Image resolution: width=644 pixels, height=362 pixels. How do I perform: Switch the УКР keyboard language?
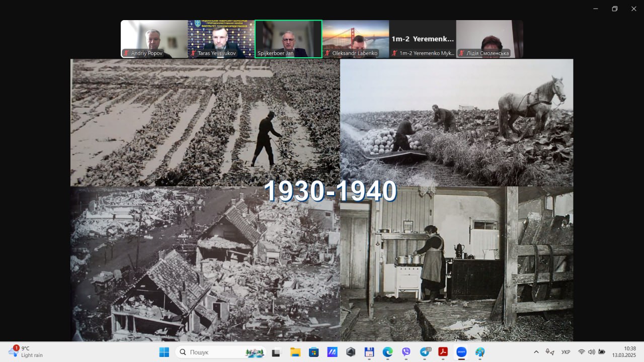pyautogui.click(x=566, y=352)
